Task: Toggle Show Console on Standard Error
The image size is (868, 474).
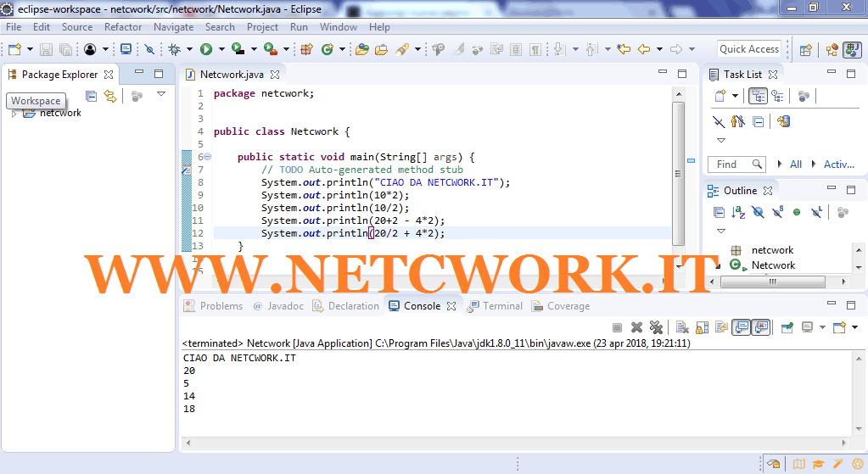Action: coord(761,327)
